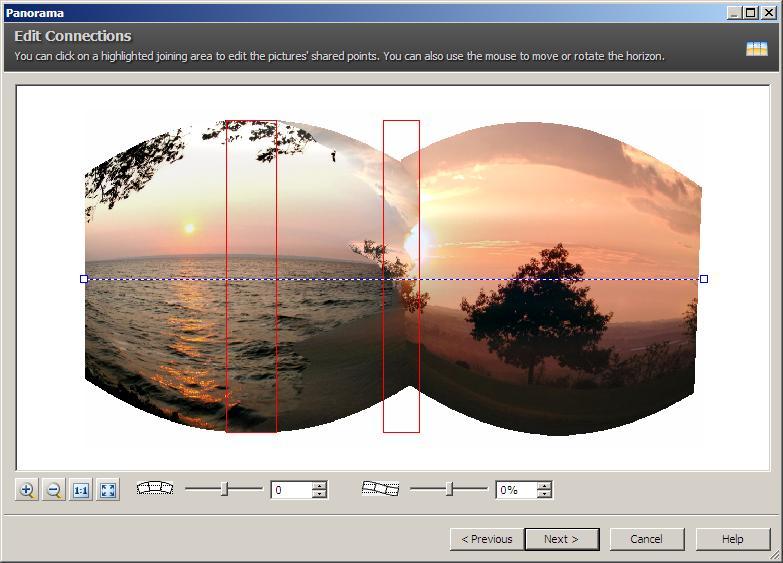Set view to 1:1 actual size
The height and width of the screenshot is (563, 783).
click(x=81, y=490)
